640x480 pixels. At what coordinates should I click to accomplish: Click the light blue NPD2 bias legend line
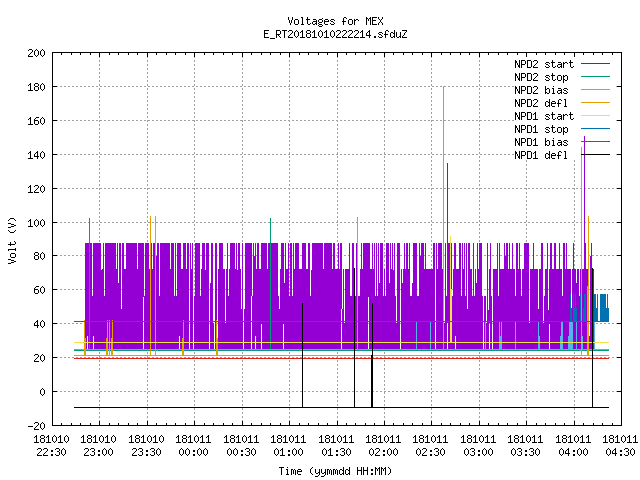tap(595, 89)
